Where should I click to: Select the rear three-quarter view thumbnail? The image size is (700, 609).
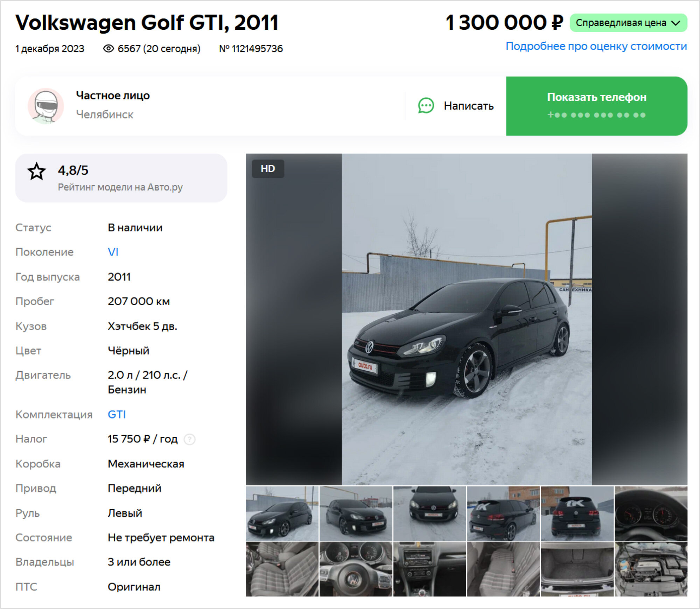(504, 513)
